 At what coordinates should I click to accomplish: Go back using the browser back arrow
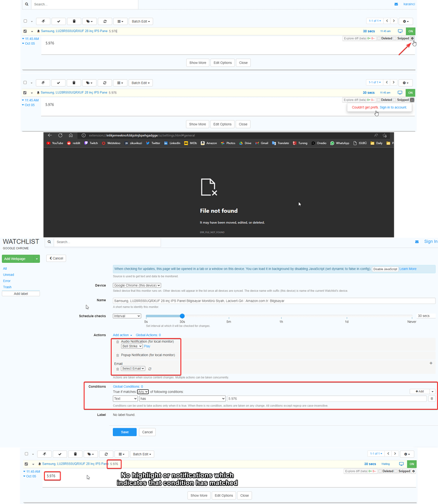point(50,135)
